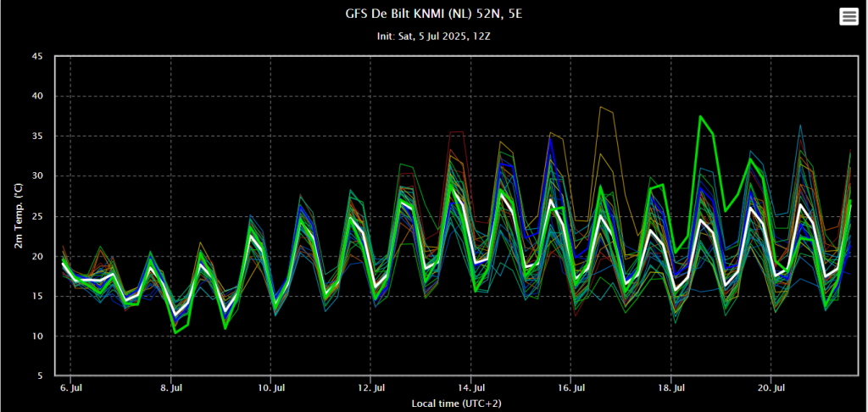Click the Init Sat 5 Jul 2025 subtitle
The width and height of the screenshot is (868, 412).
pyautogui.click(x=433, y=36)
